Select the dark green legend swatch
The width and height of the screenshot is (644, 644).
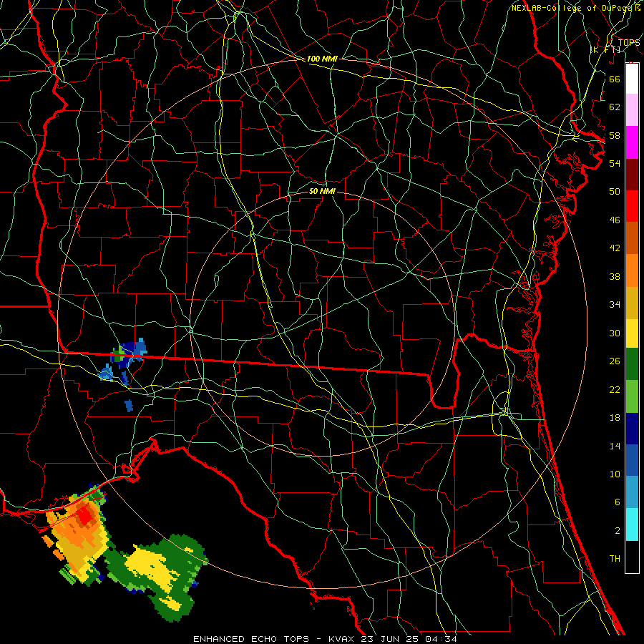632,364
